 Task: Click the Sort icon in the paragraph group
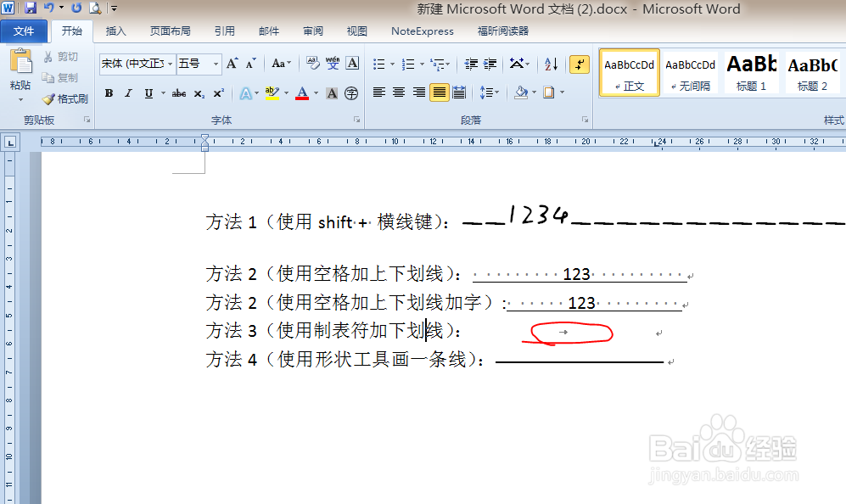click(551, 64)
